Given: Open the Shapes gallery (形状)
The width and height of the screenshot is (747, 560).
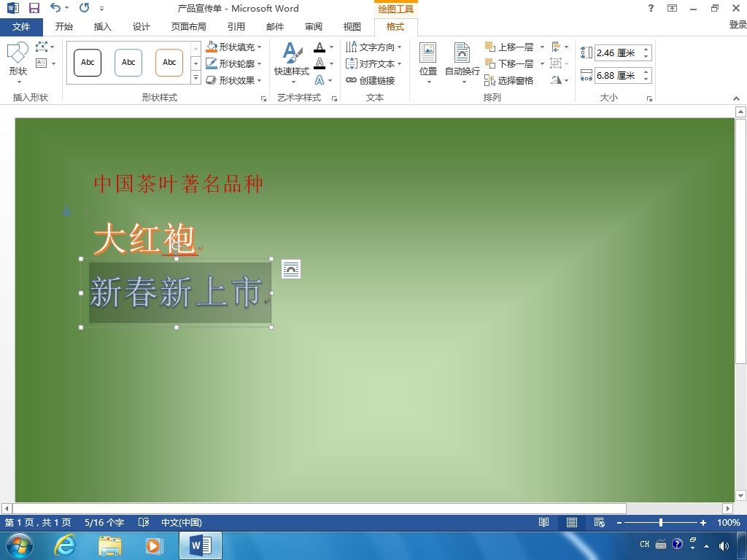Looking at the screenshot, I should (18, 63).
